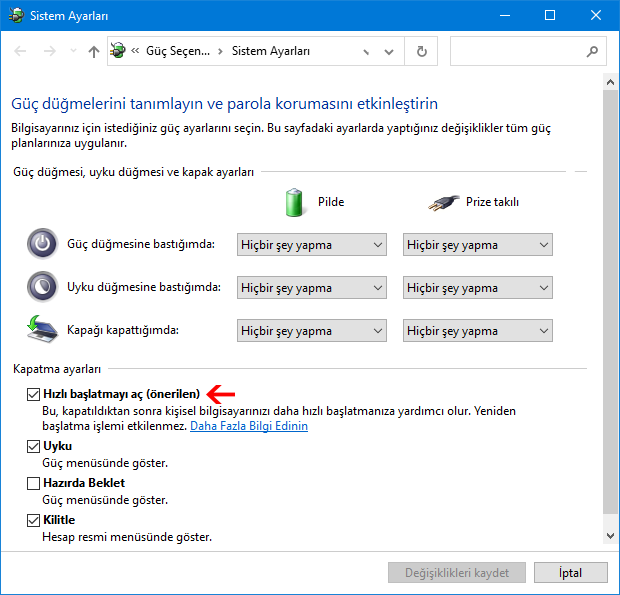This screenshot has width=620, height=595.
Task: Uncheck the Kilitle checkbox
Action: 34,520
